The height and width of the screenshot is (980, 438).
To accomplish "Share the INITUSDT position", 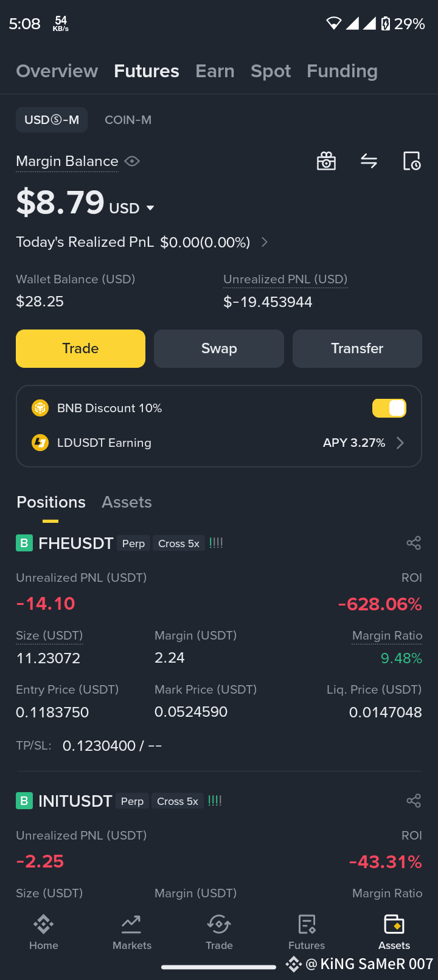I will tap(414, 801).
